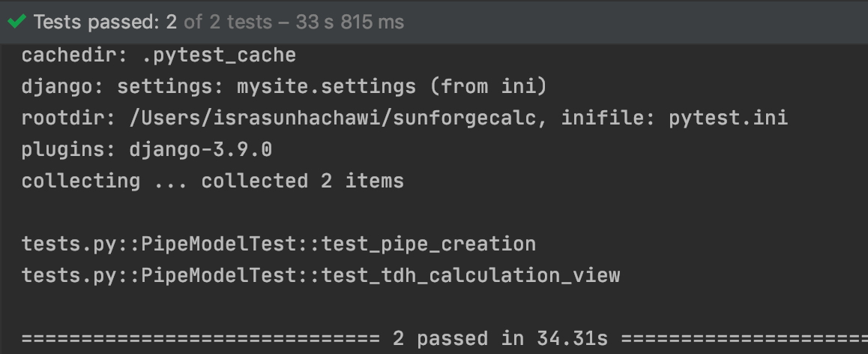This screenshot has height=354, width=868.
Task: Select the '.pytest_cache' cachedir value
Action: point(219,55)
